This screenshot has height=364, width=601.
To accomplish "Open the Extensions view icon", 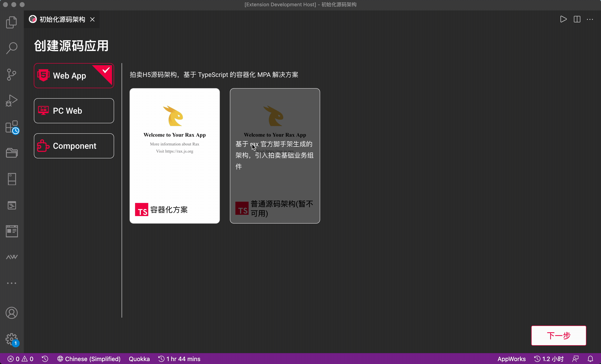I will click(x=12, y=127).
